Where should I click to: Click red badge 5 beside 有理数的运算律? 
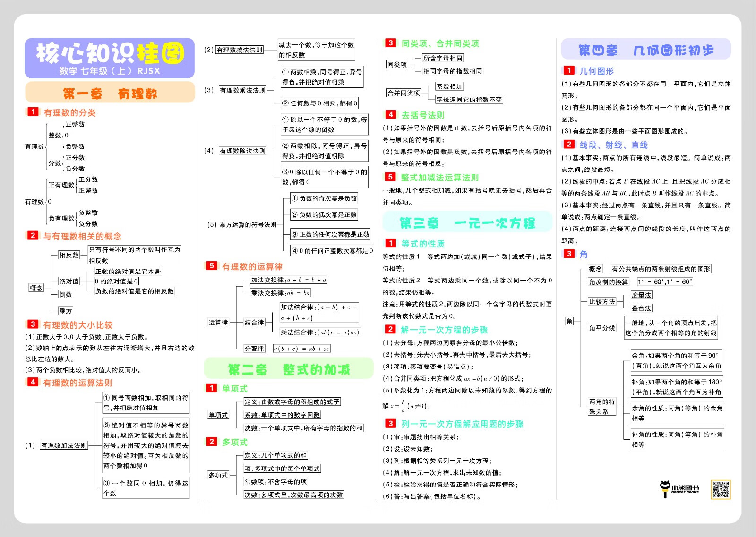pos(212,266)
